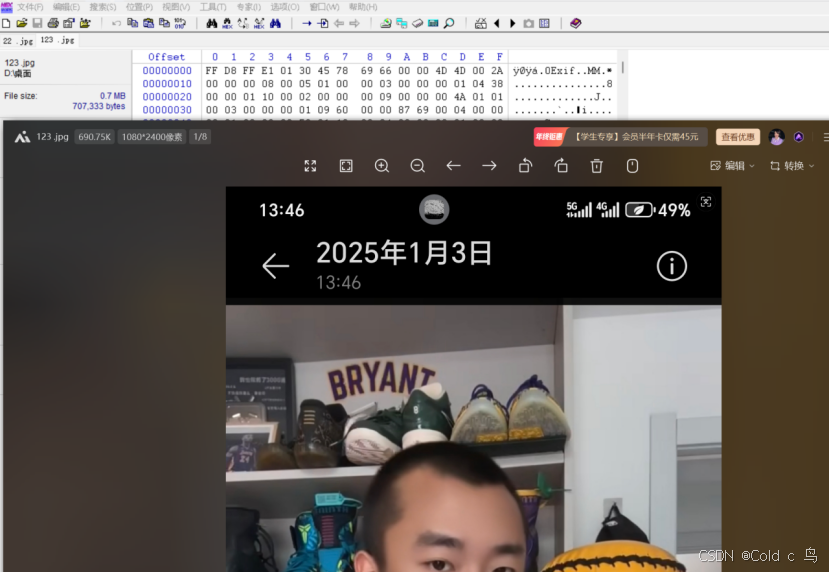The height and width of the screenshot is (572, 829).
Task: Click the Modify Data 101/010 icon
Action: coord(180,23)
